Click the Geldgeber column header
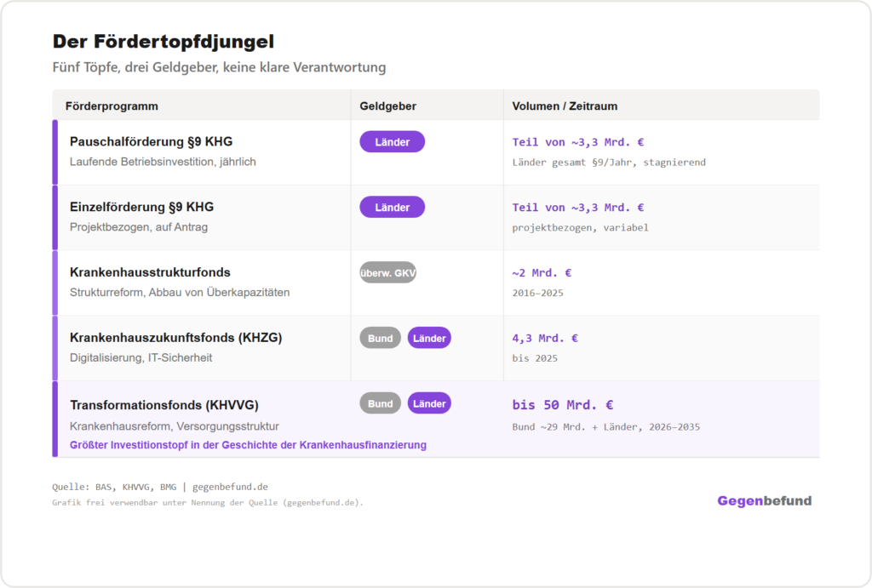 [388, 106]
